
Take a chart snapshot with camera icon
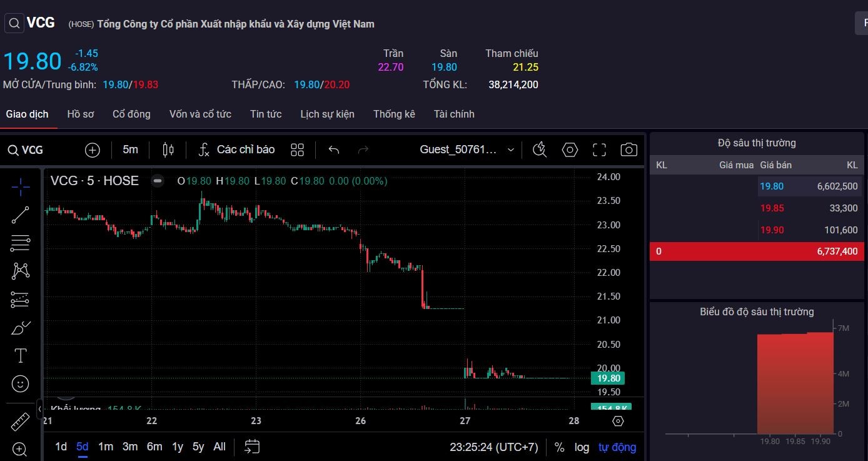coord(628,149)
